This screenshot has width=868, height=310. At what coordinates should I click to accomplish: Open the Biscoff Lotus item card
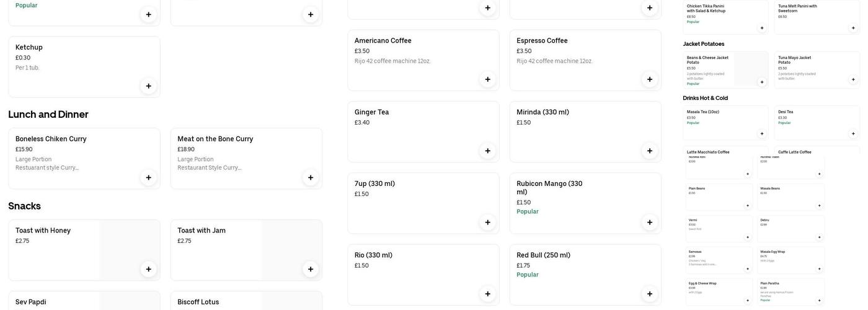point(246,301)
